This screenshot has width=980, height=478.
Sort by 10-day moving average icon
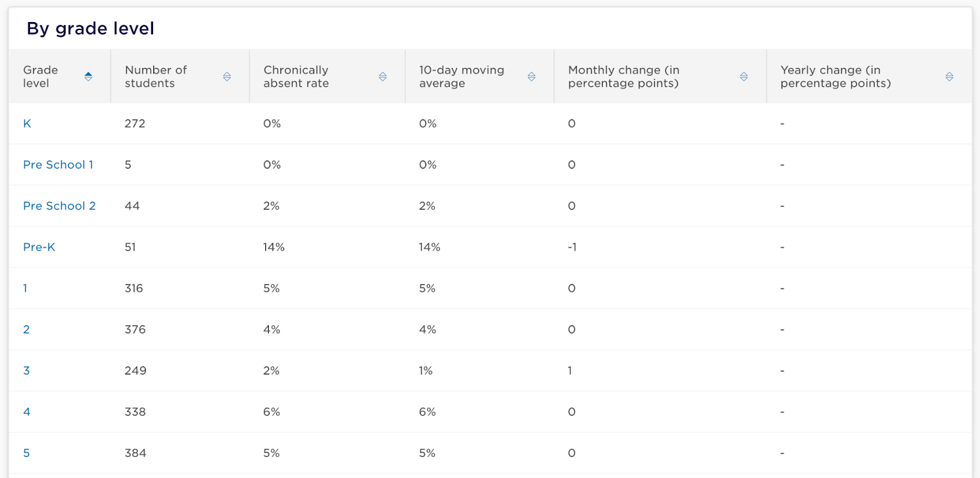(x=532, y=77)
